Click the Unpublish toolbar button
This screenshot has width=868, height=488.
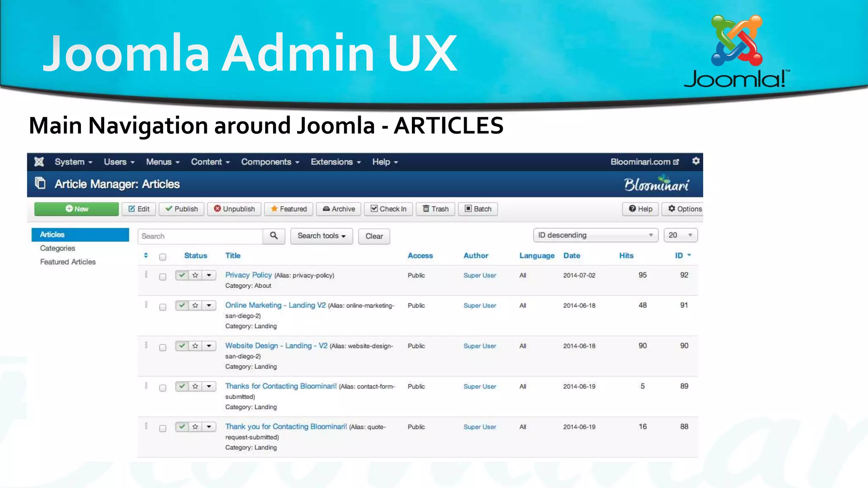(234, 209)
